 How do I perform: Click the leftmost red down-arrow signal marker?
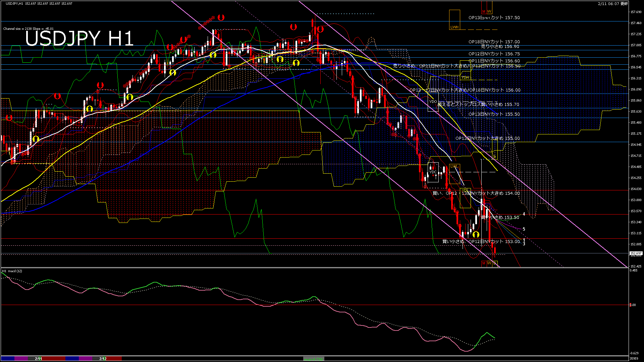[x=9, y=118]
